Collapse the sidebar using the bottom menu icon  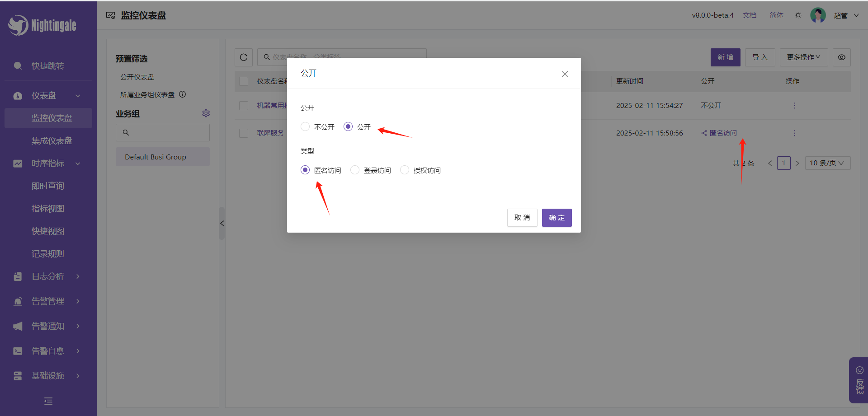coord(48,401)
